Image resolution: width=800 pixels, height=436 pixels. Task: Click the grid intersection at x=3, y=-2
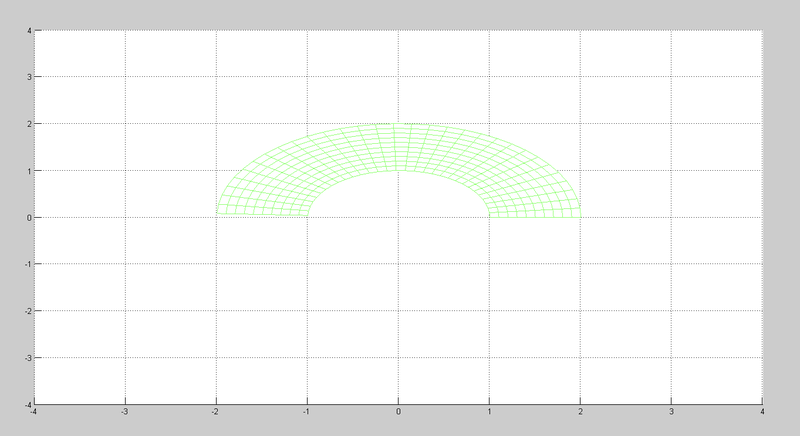pyautogui.click(x=671, y=311)
